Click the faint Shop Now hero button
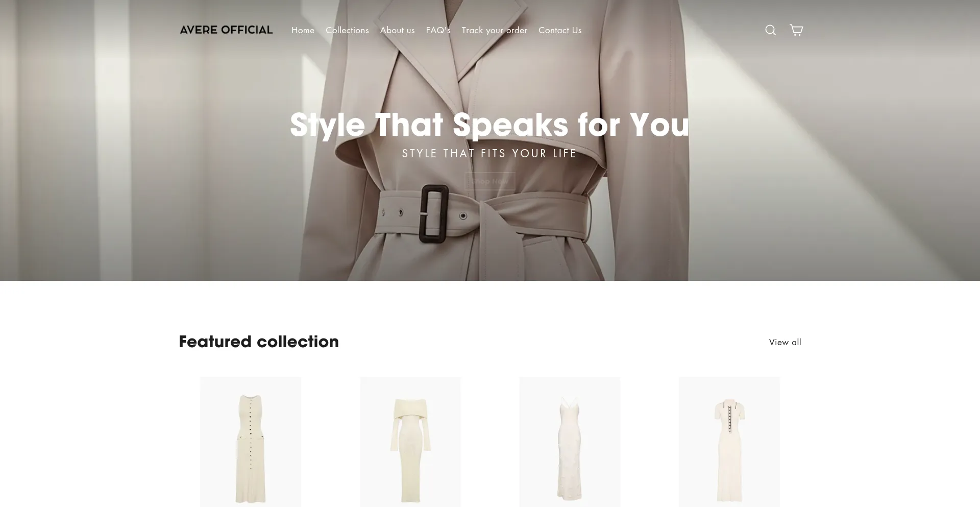The height and width of the screenshot is (507, 980). click(x=490, y=181)
